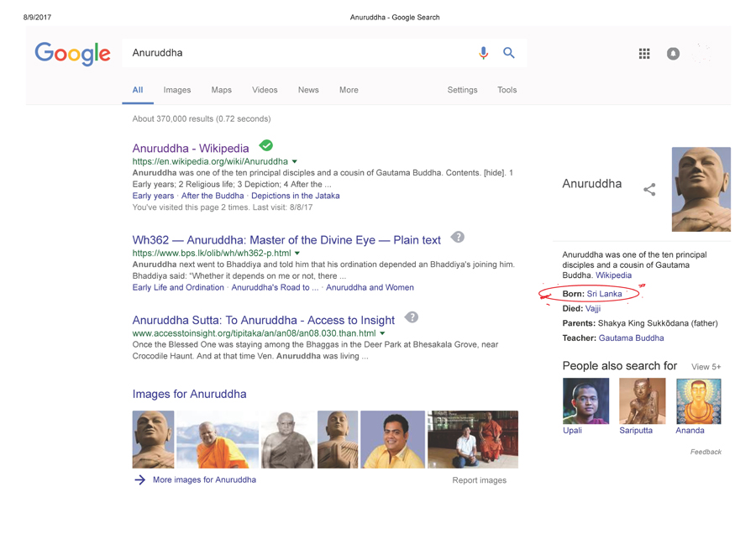
Task: Open the Early years sitelink
Action: (153, 196)
